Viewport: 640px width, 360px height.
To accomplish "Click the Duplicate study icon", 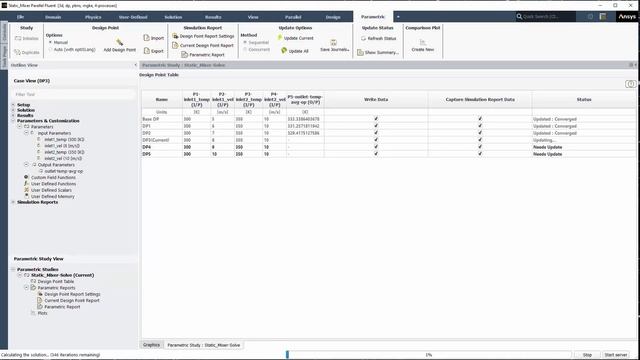I will pos(18,52).
